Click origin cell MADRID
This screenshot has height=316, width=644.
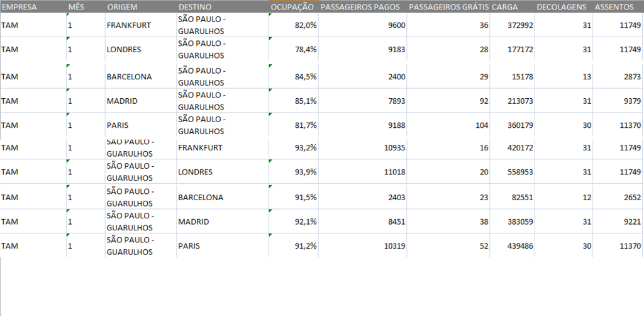click(140, 101)
